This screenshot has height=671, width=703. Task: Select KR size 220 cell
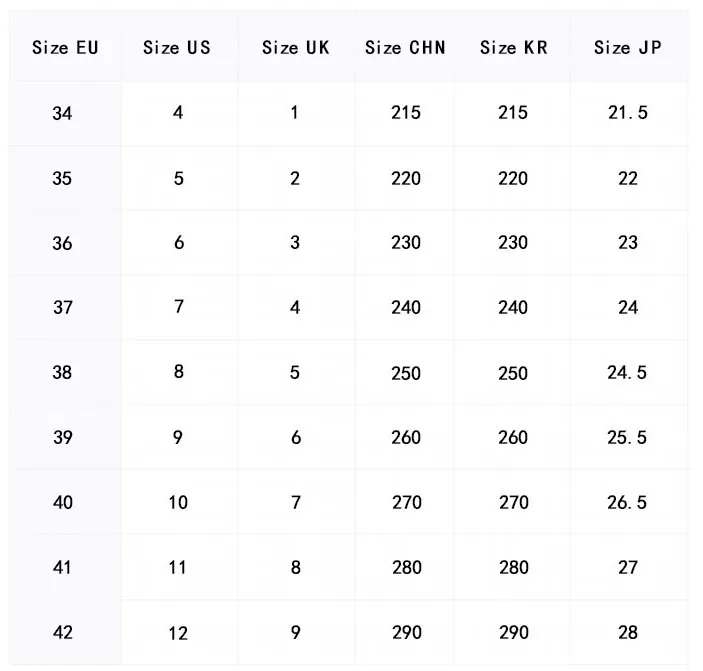pos(513,178)
